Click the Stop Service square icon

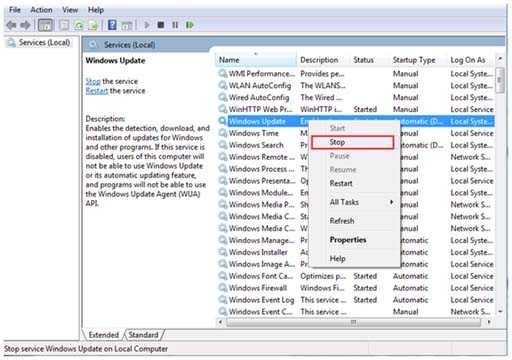click(x=161, y=25)
